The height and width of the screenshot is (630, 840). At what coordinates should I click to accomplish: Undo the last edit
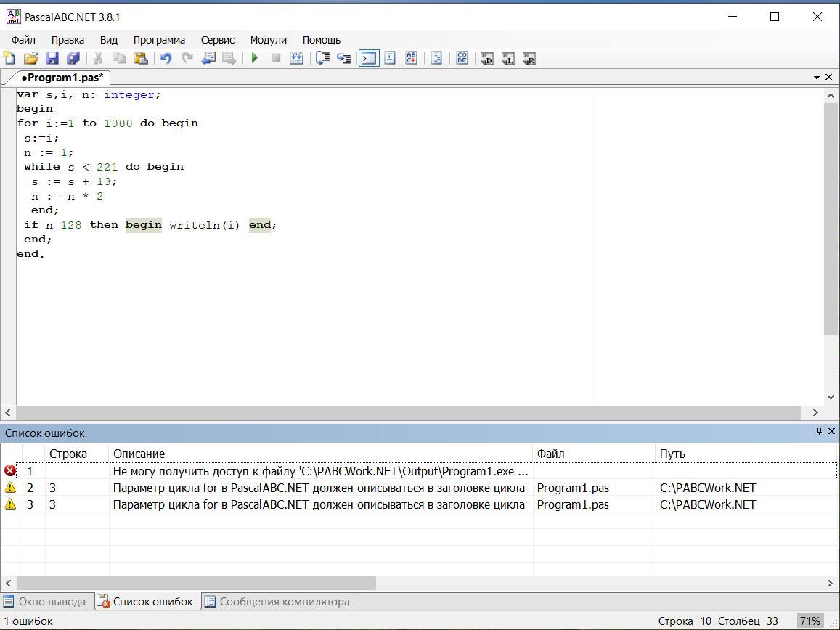click(166, 59)
